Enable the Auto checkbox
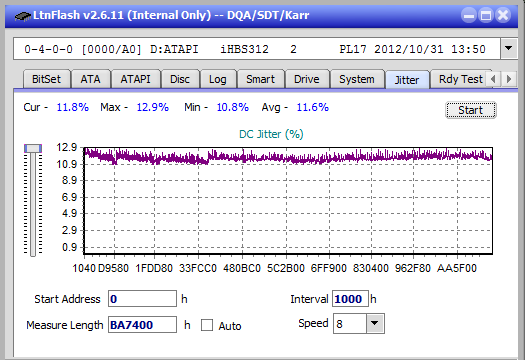Screen dimensions: 525x360 [x=207, y=325]
